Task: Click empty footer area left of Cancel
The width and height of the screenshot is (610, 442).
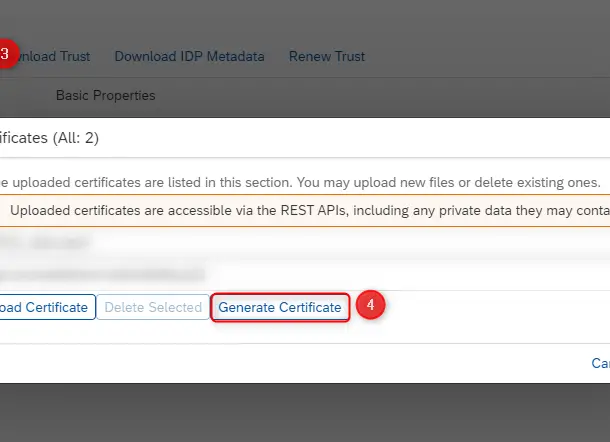Action: pyautogui.click(x=300, y=363)
